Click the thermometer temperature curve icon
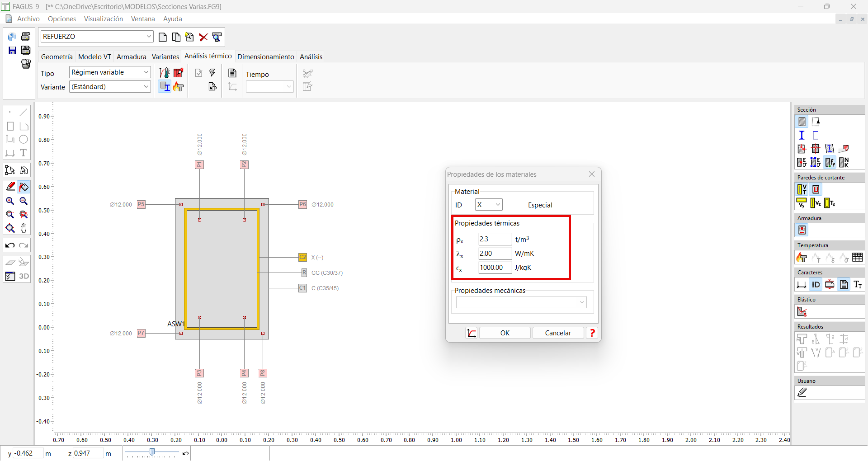 tap(165, 73)
